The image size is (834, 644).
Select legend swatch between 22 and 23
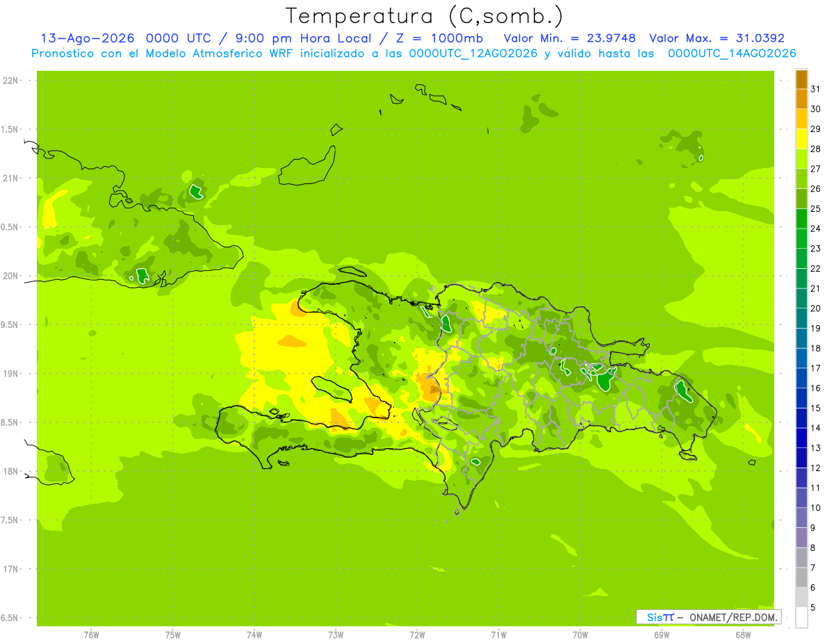(801, 259)
